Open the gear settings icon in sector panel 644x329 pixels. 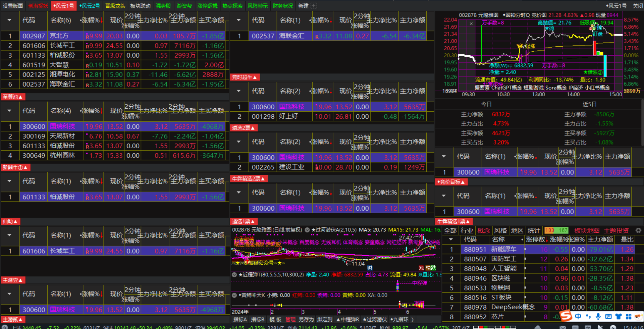coord(638,230)
